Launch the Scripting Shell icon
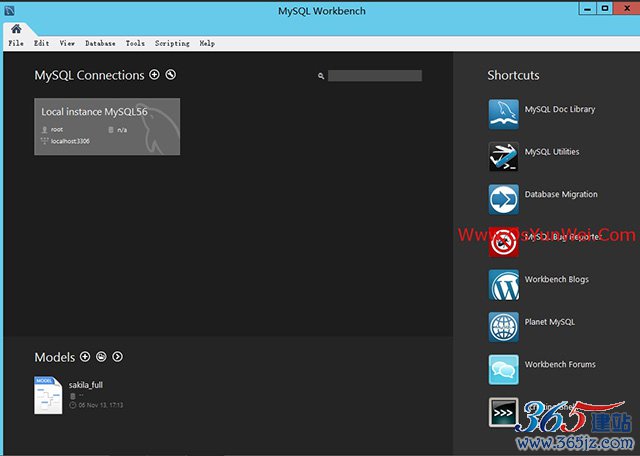Image resolution: width=640 pixels, height=456 pixels. (x=504, y=412)
